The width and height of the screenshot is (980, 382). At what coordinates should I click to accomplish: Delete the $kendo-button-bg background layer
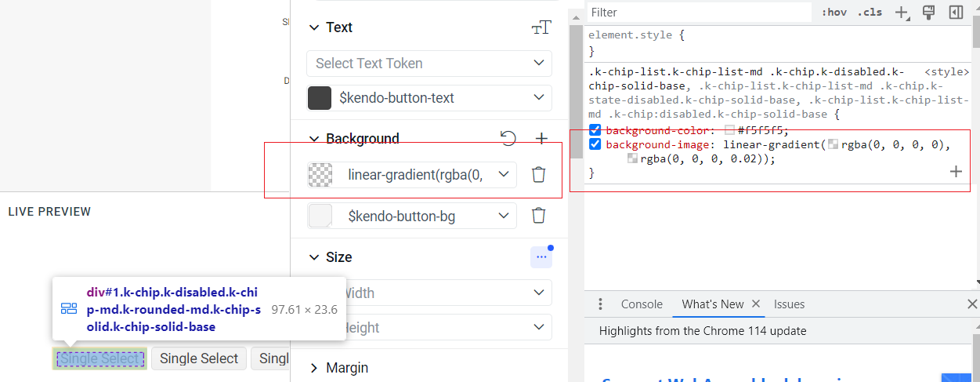pos(538,216)
